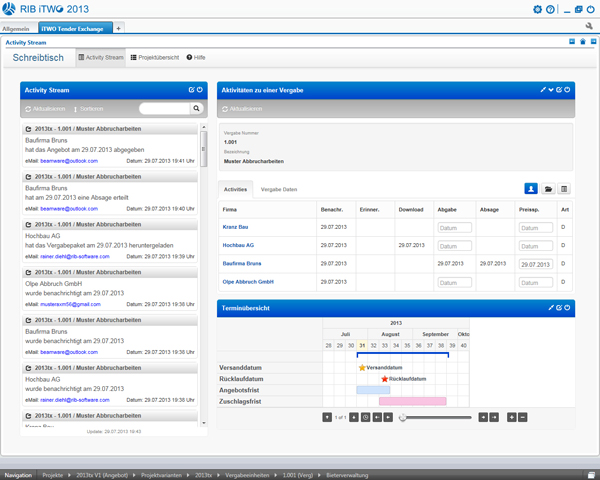Click the Kranz Bau company link
This screenshot has height=480, width=600.
[x=236, y=227]
